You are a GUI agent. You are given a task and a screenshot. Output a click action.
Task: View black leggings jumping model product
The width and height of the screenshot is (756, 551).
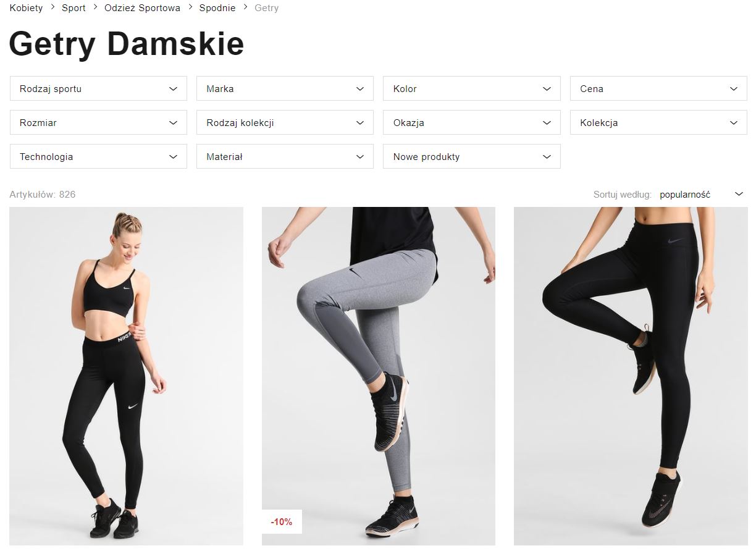(631, 376)
